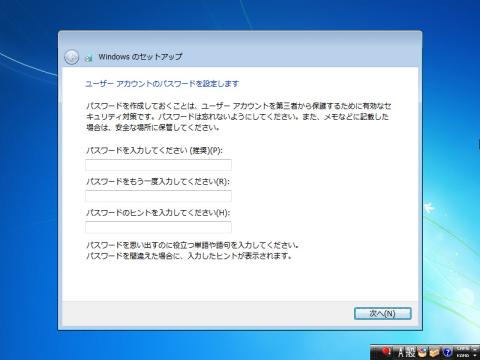The width and height of the screenshot is (480, 360).
Task: Click the Windows setup icon in title bar
Action: [89, 58]
